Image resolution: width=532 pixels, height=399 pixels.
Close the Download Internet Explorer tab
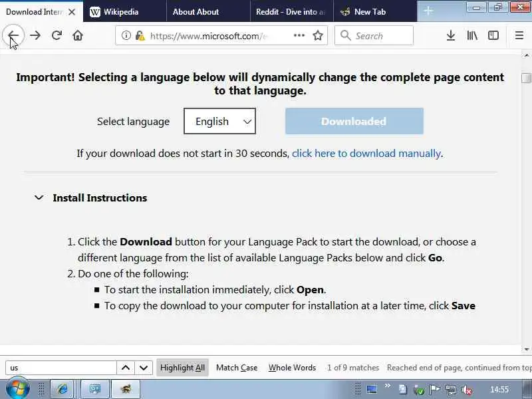(72, 12)
